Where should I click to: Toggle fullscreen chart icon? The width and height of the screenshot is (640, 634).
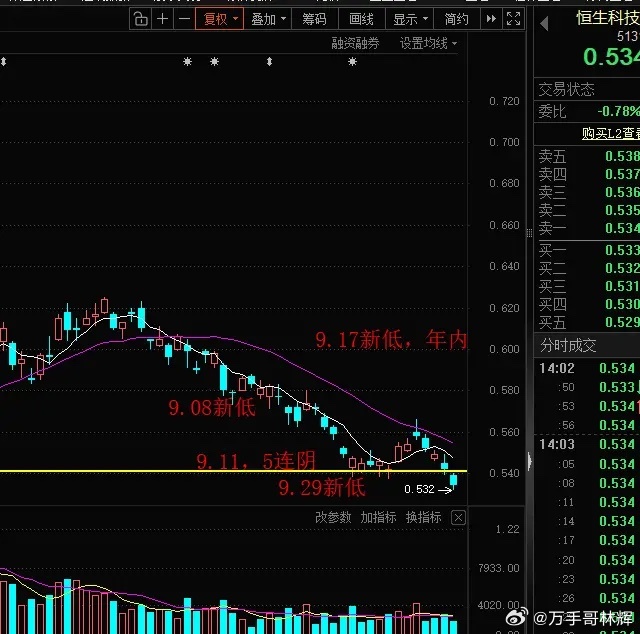[513, 19]
